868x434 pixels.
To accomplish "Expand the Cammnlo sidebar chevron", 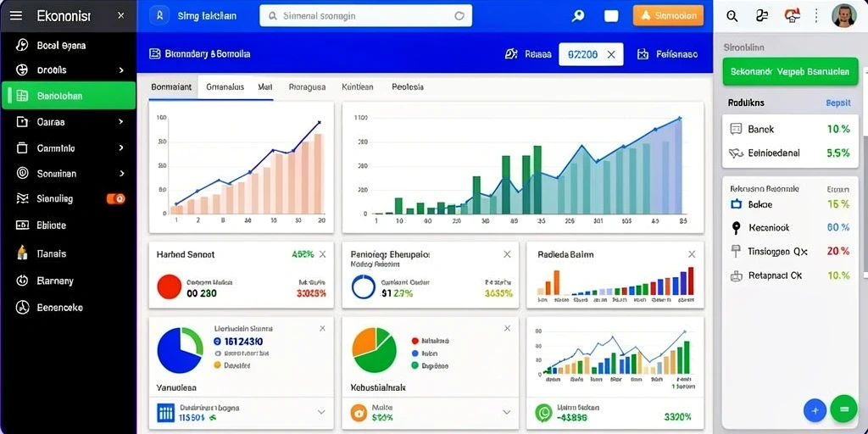I will [x=120, y=147].
